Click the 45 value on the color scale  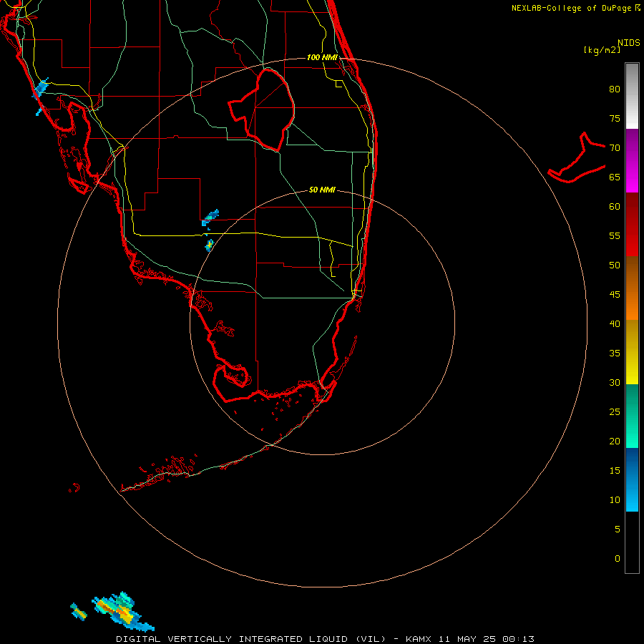[615, 295]
